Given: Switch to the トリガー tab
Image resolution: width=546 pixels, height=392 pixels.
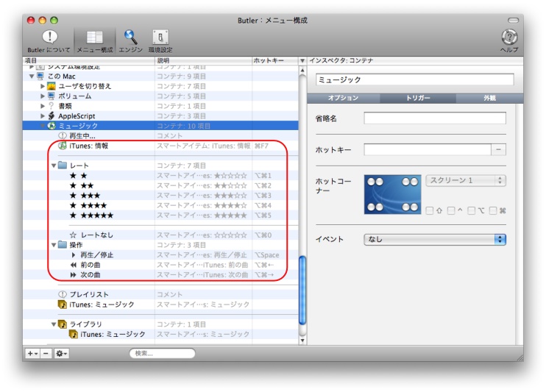Looking at the screenshot, I should point(418,98).
